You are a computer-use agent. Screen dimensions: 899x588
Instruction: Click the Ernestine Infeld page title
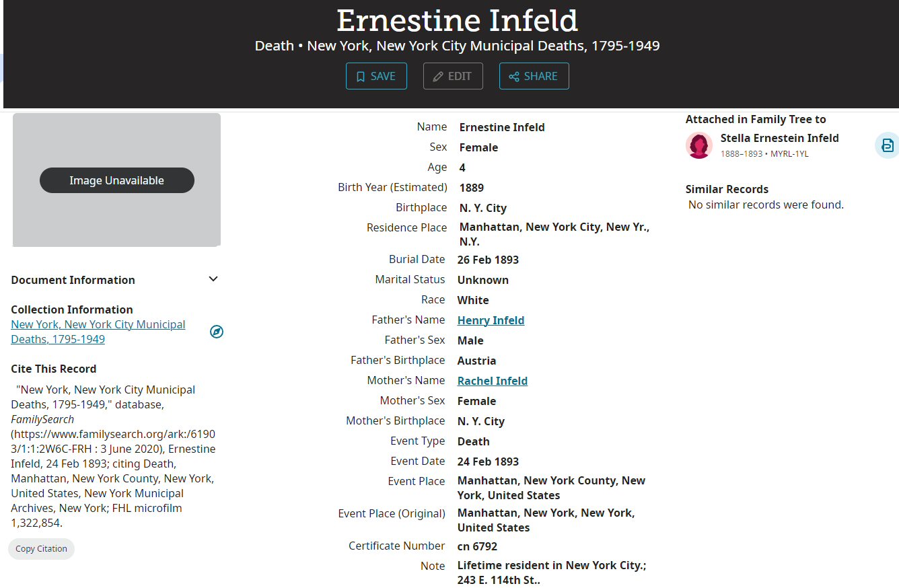(x=457, y=20)
